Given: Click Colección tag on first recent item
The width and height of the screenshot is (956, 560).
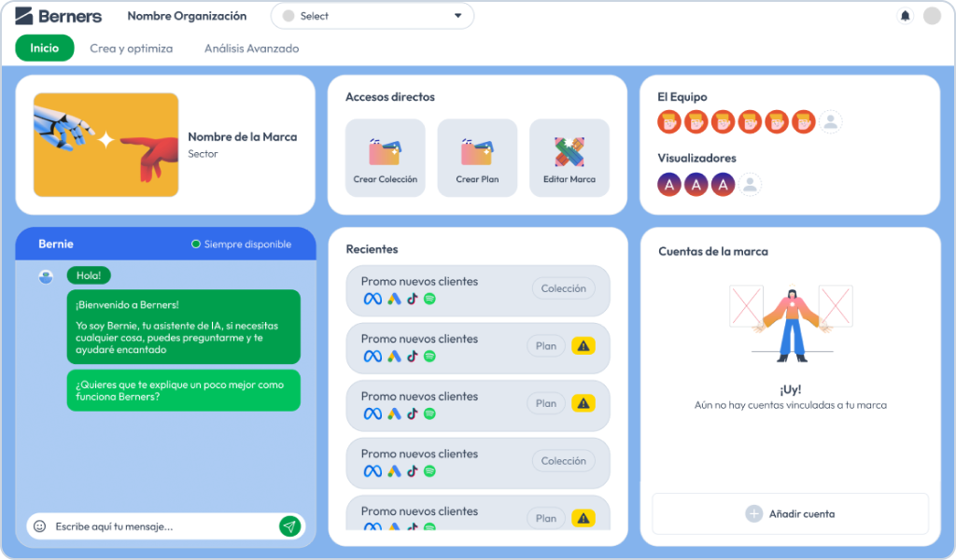Looking at the screenshot, I should [564, 288].
